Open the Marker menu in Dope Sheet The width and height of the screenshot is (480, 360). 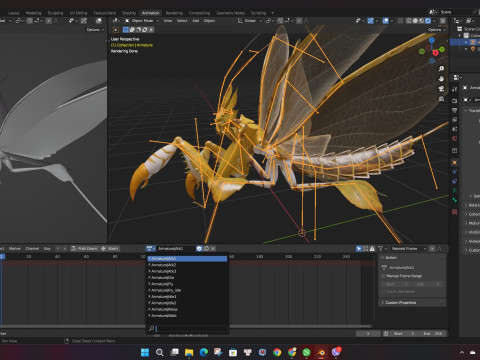point(15,249)
